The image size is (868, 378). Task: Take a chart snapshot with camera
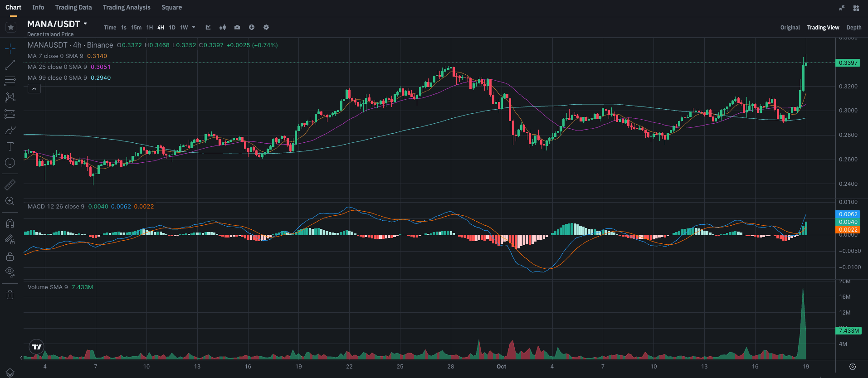coord(237,28)
